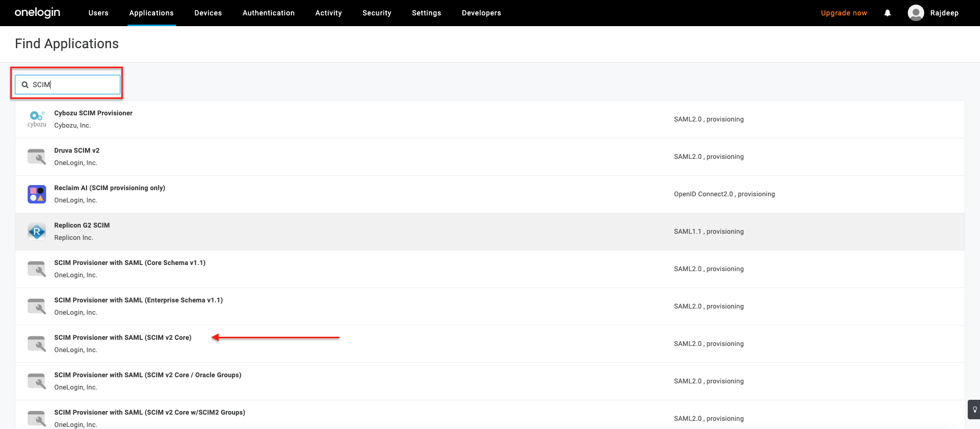Screen dimensions: 980x429
Task: Open the Security menu
Action: [376, 13]
